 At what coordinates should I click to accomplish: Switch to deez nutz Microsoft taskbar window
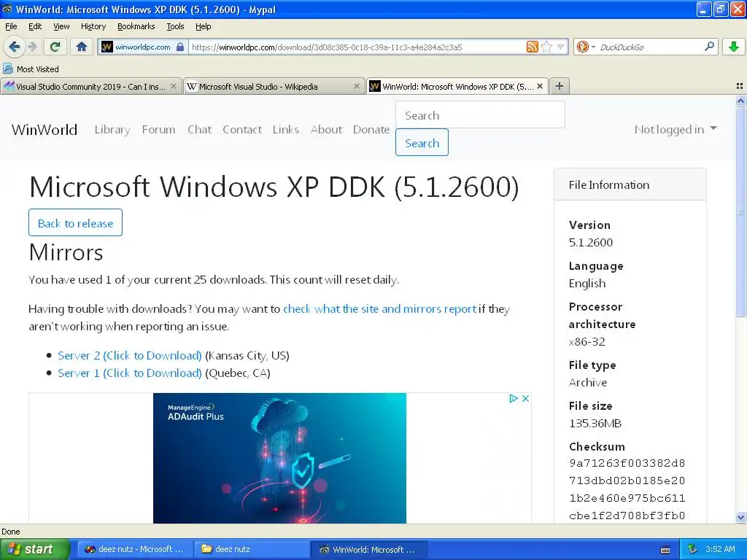(135, 549)
